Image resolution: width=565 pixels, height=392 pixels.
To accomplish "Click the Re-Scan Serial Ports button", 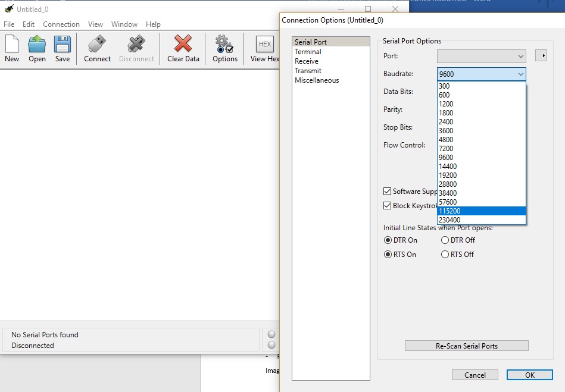I will (466, 346).
